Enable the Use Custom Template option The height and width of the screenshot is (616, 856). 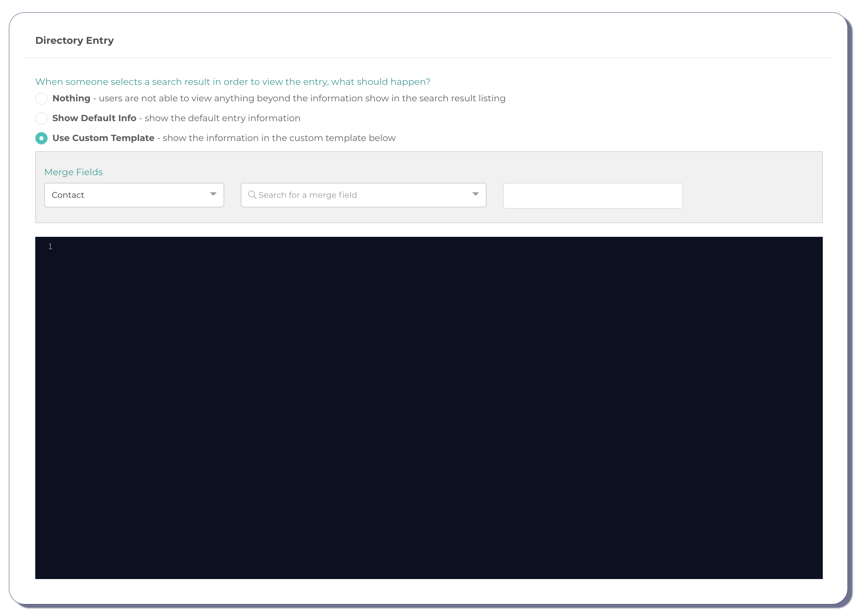(x=41, y=138)
